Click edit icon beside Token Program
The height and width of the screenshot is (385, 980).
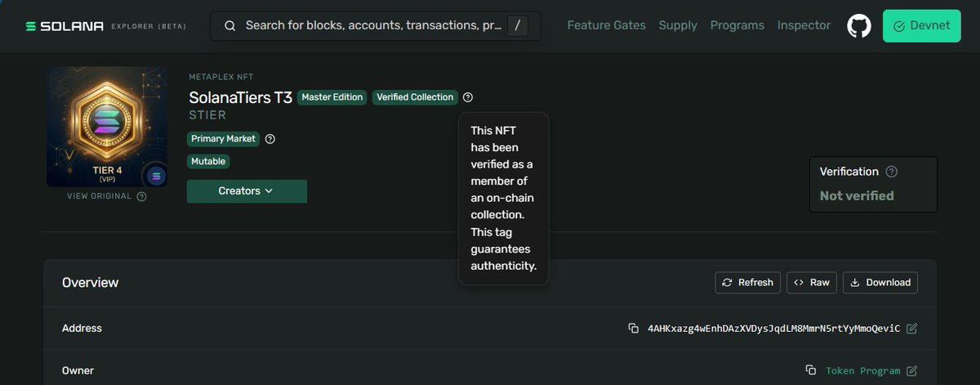tap(911, 371)
